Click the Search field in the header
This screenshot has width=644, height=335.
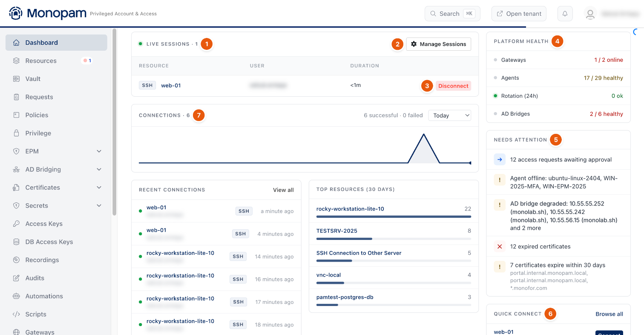[x=452, y=14]
